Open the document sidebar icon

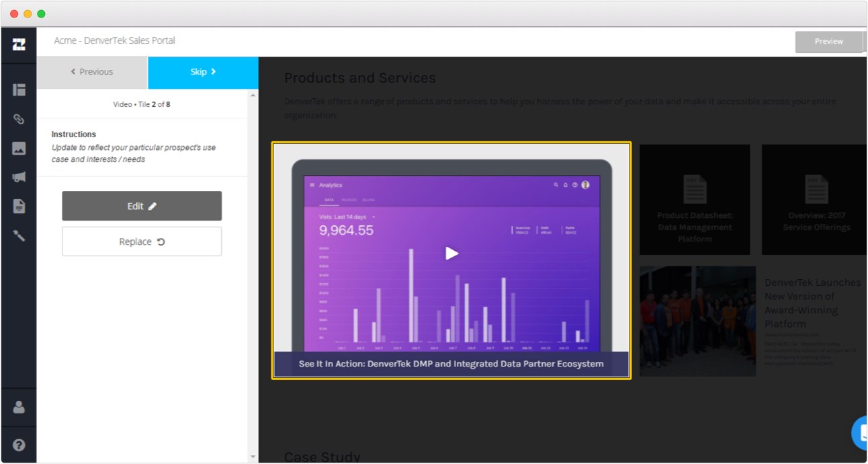coord(19,206)
